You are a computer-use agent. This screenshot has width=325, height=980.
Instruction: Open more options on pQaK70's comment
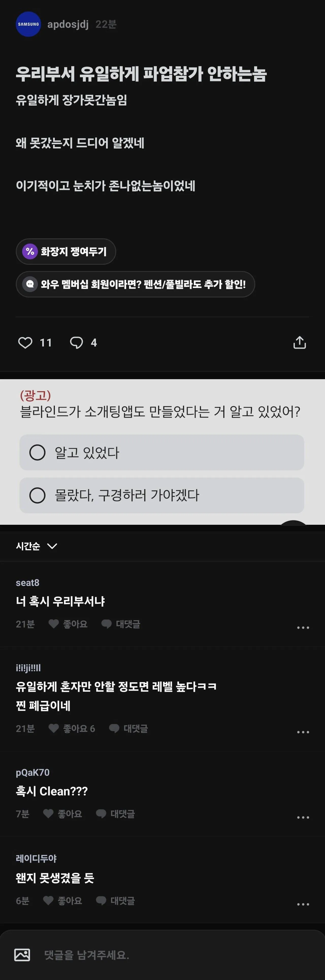pyautogui.click(x=303, y=817)
